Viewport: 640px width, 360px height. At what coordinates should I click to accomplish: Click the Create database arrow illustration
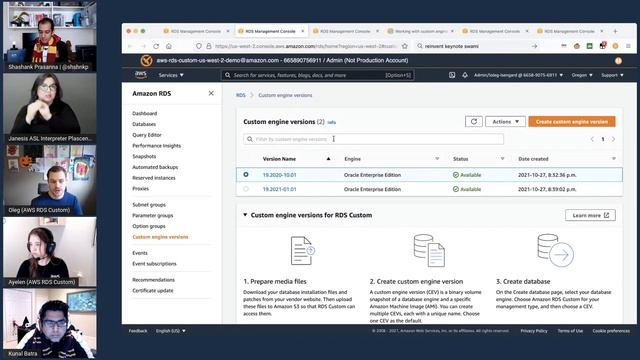click(556, 251)
